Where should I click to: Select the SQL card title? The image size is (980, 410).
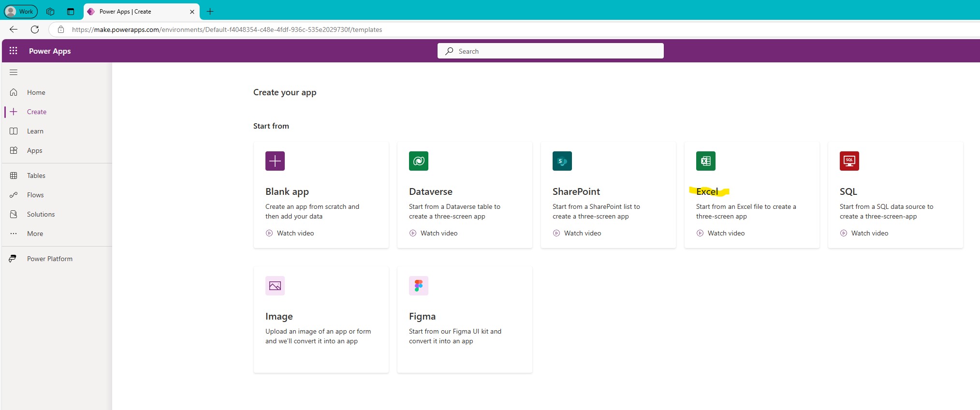click(x=848, y=191)
